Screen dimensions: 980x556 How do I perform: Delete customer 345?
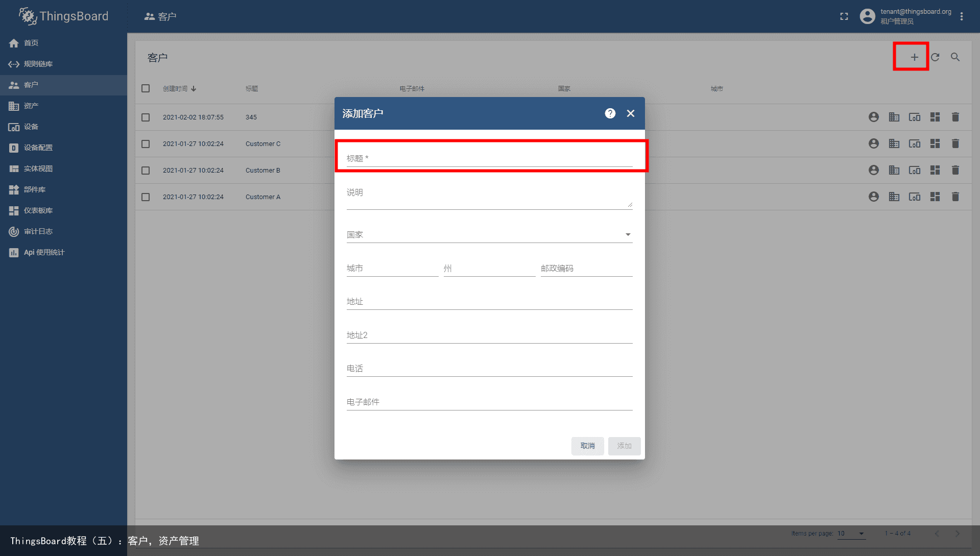pyautogui.click(x=955, y=117)
